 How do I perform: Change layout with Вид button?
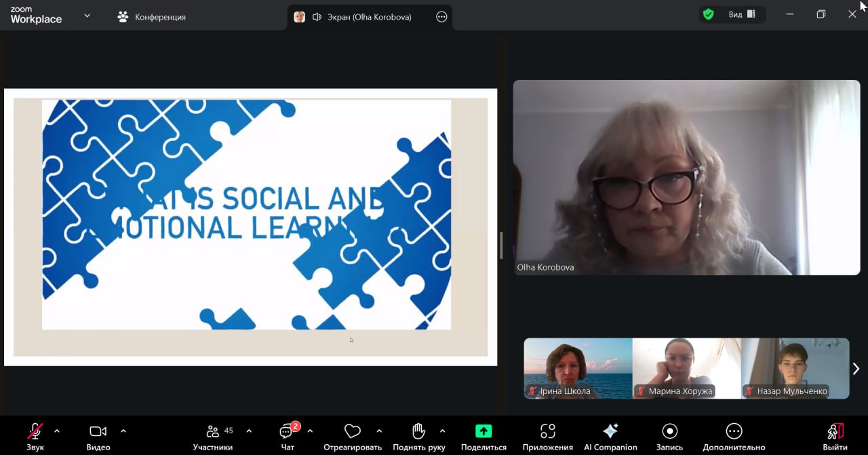(742, 14)
